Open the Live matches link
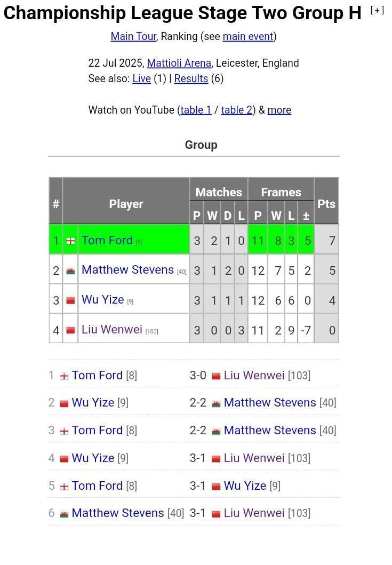Viewport: 392px width, 565px height. pyautogui.click(x=141, y=78)
